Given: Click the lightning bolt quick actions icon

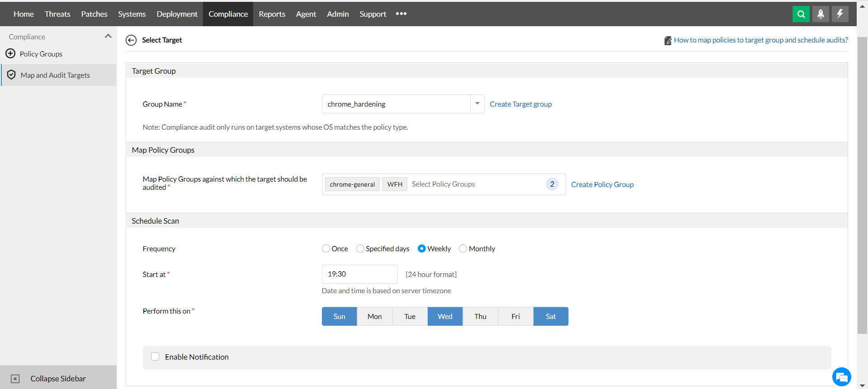Looking at the screenshot, I should tap(840, 14).
